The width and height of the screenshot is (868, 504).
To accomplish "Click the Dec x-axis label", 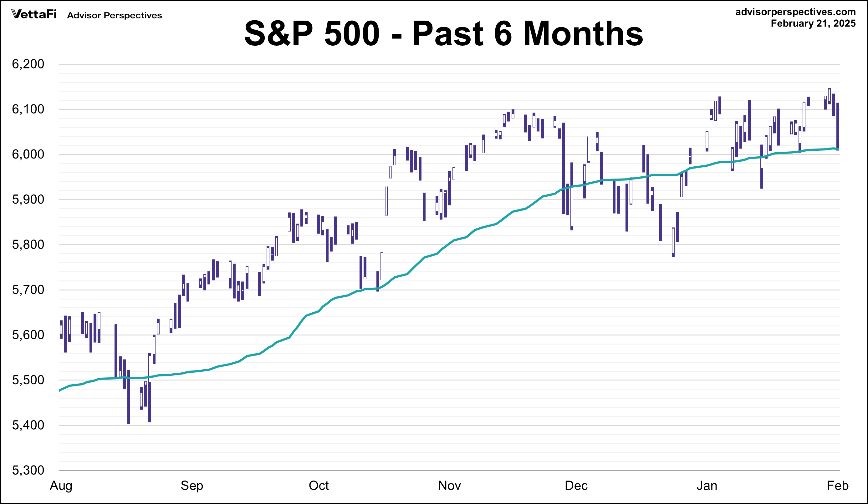I will click(x=576, y=486).
